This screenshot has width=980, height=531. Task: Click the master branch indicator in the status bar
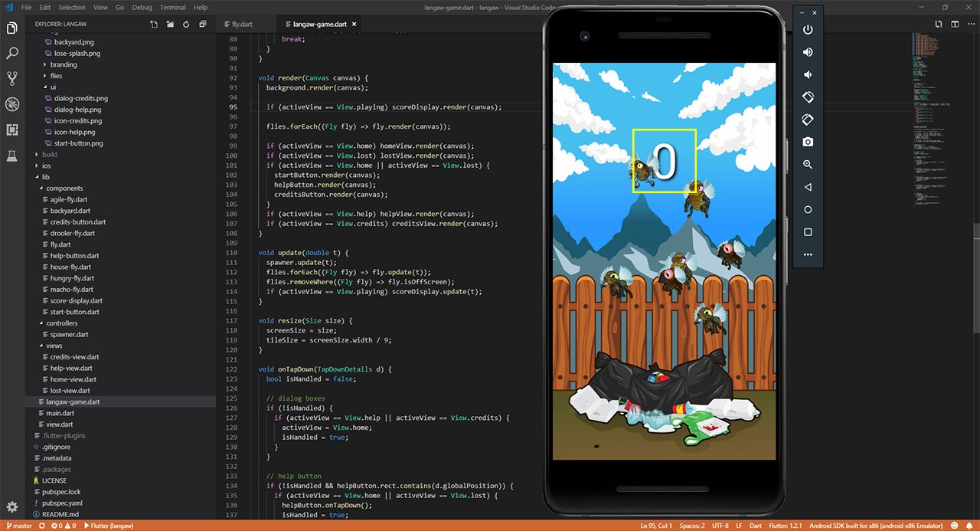(18, 526)
